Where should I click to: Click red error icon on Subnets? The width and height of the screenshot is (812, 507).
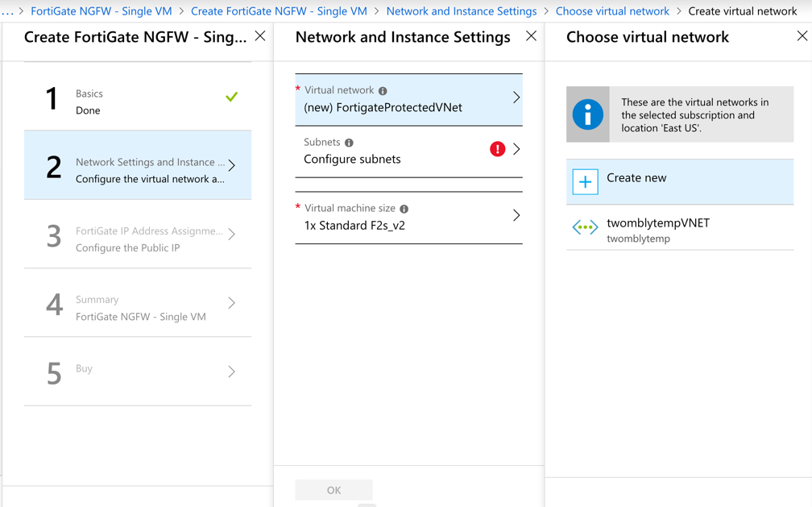click(x=497, y=149)
